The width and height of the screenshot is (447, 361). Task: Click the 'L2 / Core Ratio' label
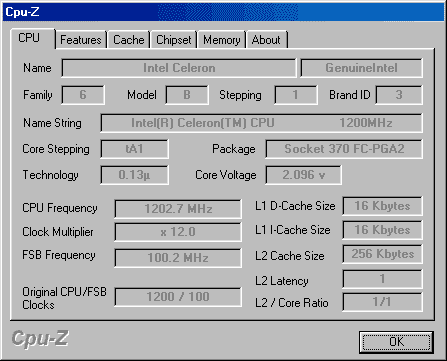292,303
